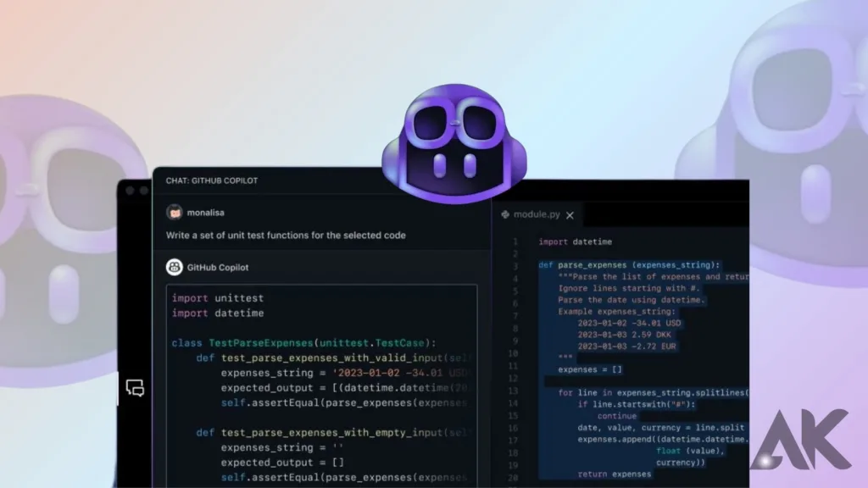The width and height of the screenshot is (868, 488).
Task: Click line number 13 in the editor gutter
Action: (x=513, y=391)
